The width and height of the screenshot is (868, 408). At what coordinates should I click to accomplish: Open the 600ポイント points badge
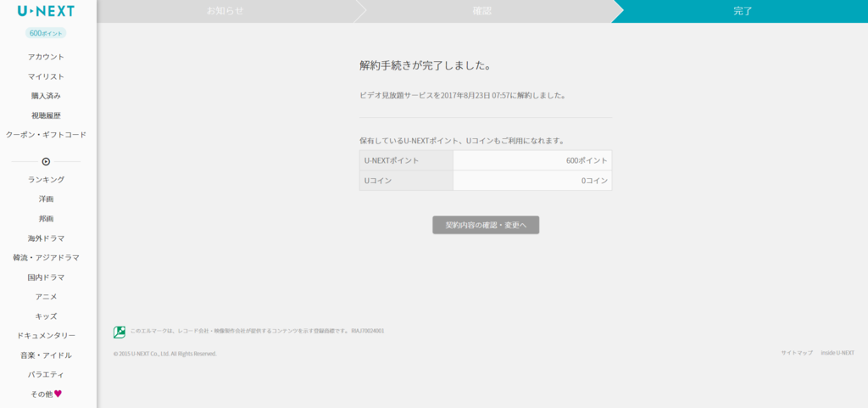(46, 33)
